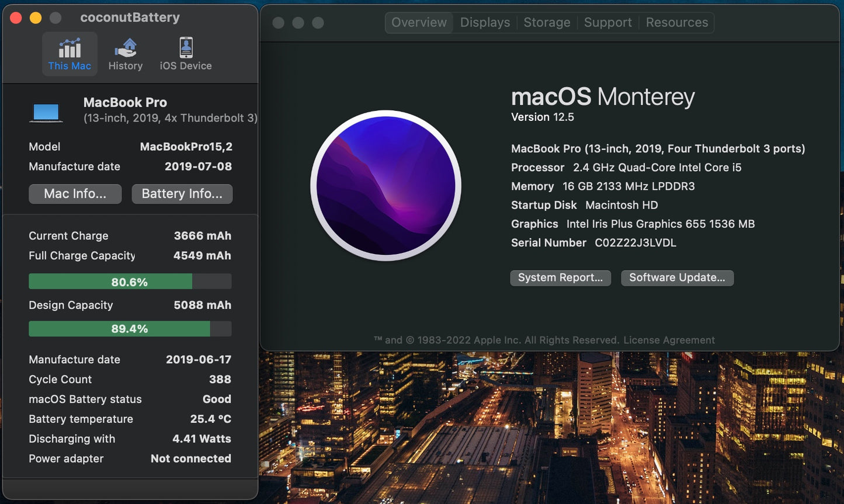Screen dimensions: 844x504
Task: Open the History view in coconutBattery
Action: [125, 53]
